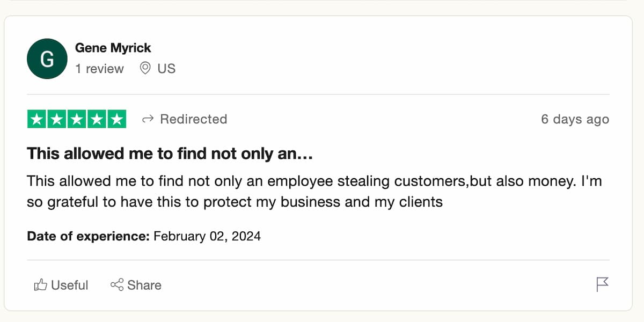Click the second green rating star
Viewport: 644px width, 322px height.
[x=57, y=119]
